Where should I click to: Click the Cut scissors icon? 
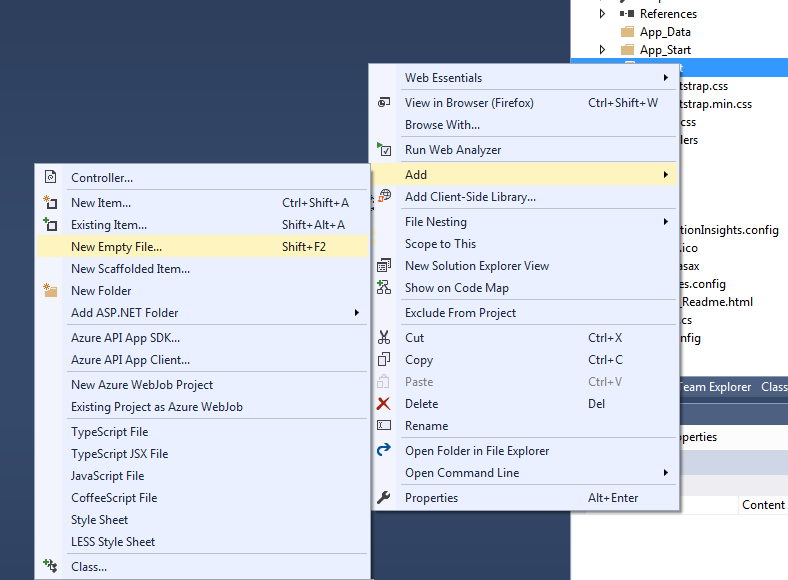click(384, 338)
